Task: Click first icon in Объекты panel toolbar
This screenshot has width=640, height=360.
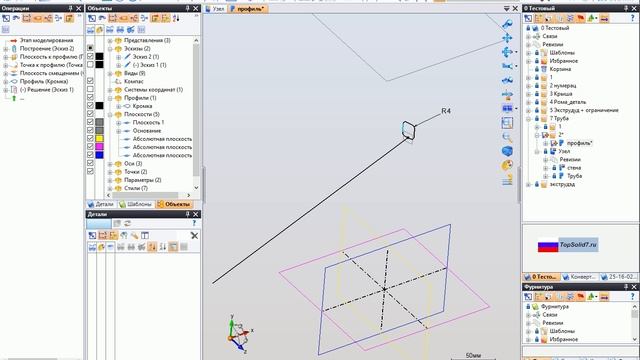Action: pos(92,18)
